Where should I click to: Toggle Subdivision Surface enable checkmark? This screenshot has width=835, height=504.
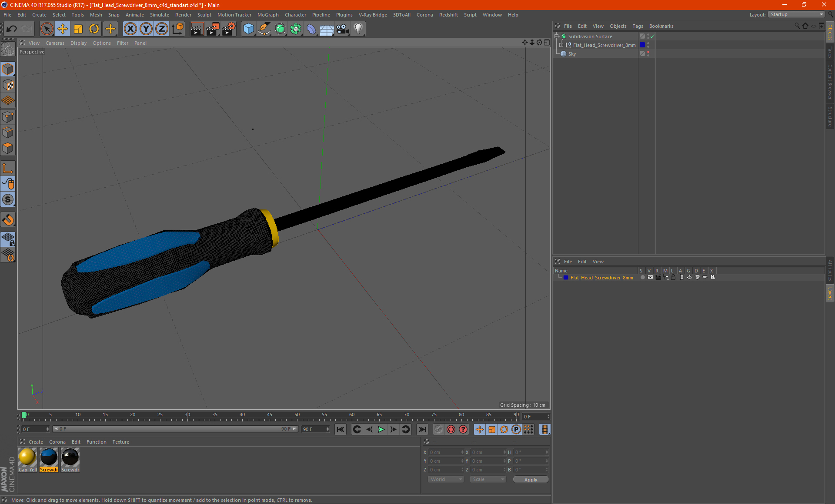coord(652,36)
